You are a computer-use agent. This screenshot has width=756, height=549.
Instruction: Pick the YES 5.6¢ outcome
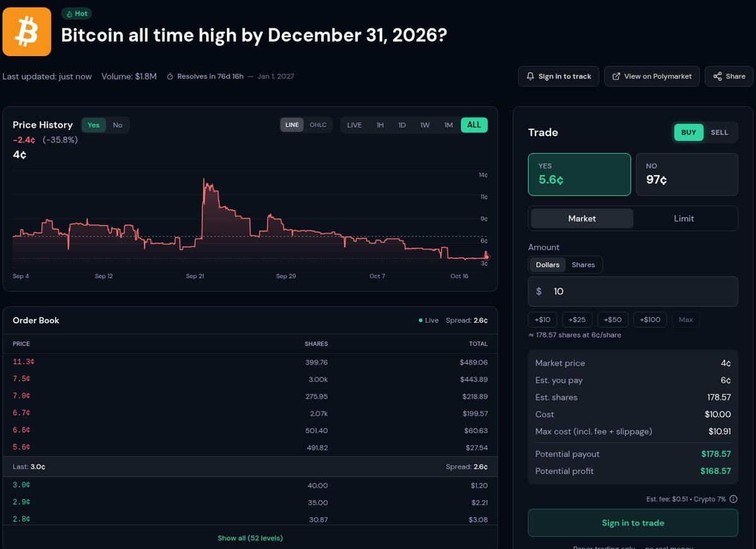[x=579, y=174]
